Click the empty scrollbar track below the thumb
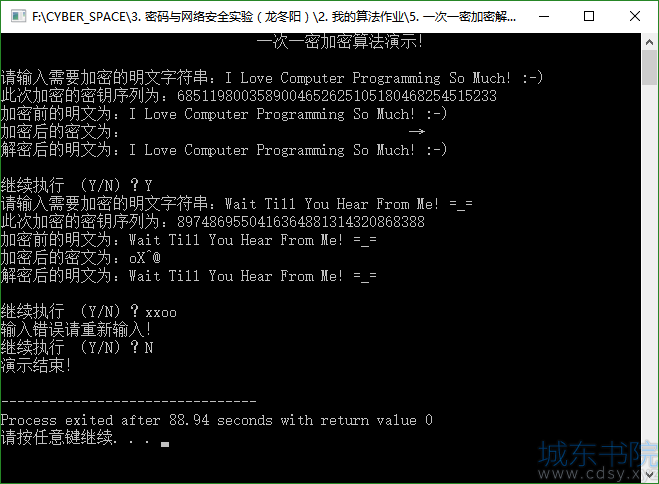 pyautogui.click(x=650, y=275)
